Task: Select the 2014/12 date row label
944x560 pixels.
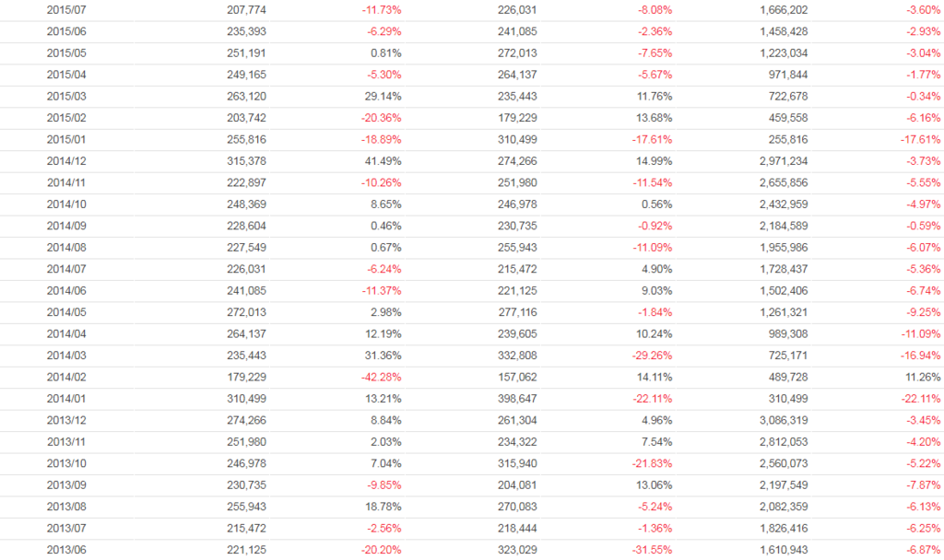Action: (x=65, y=161)
